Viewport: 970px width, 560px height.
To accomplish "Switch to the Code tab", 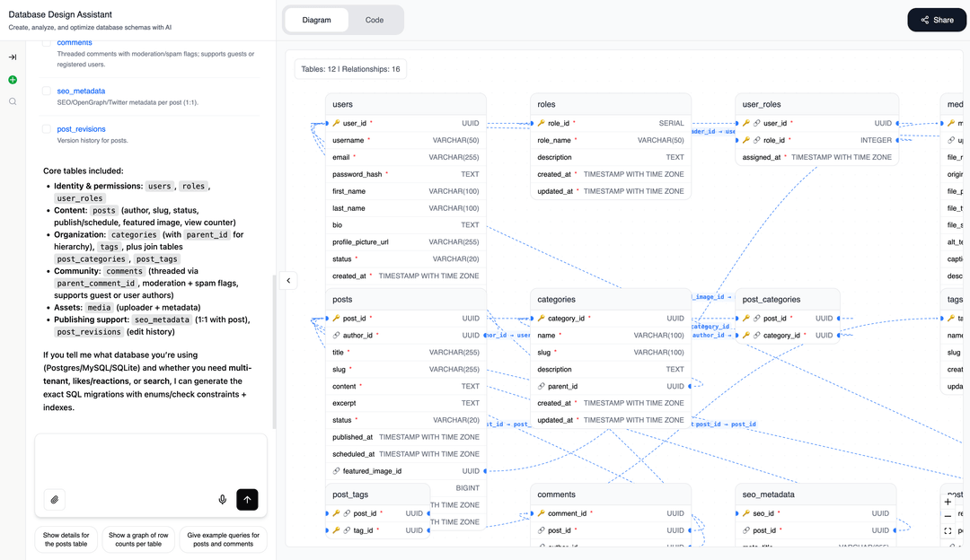I will pos(375,20).
